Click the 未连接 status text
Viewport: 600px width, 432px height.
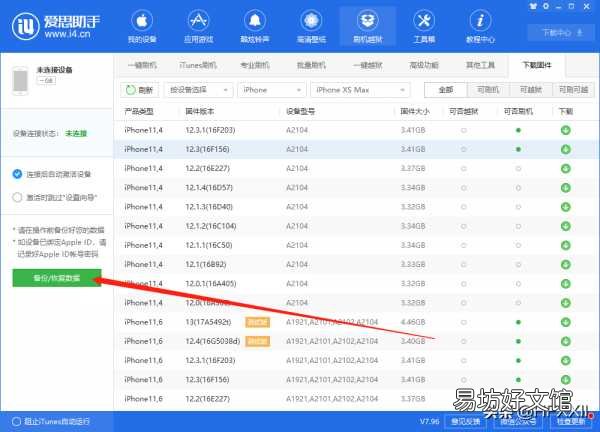pos(76,133)
